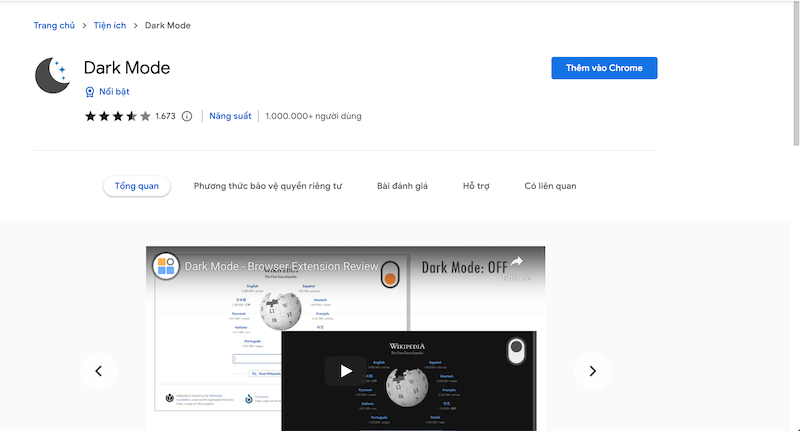Go to previous screenshot with left arrow

(98, 371)
